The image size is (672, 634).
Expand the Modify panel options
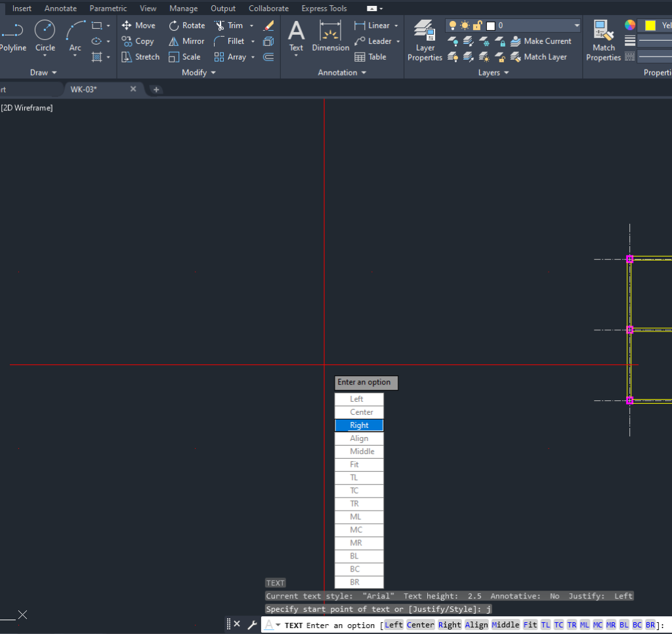199,73
